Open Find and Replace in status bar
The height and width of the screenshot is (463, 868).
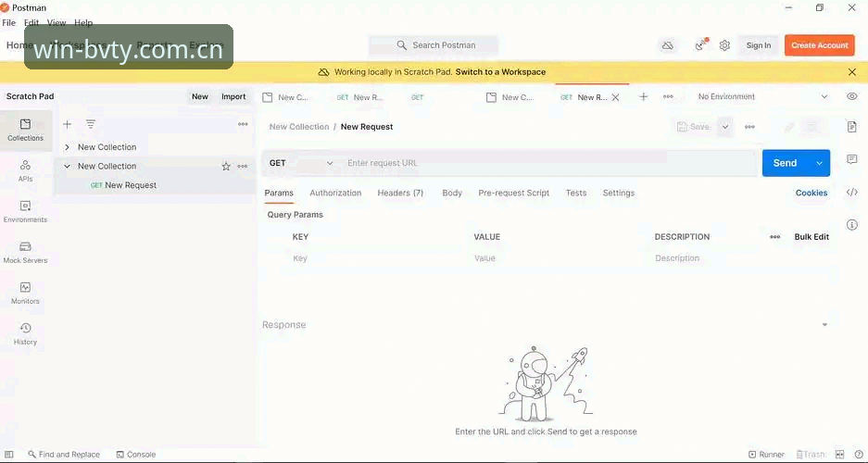tap(64, 455)
